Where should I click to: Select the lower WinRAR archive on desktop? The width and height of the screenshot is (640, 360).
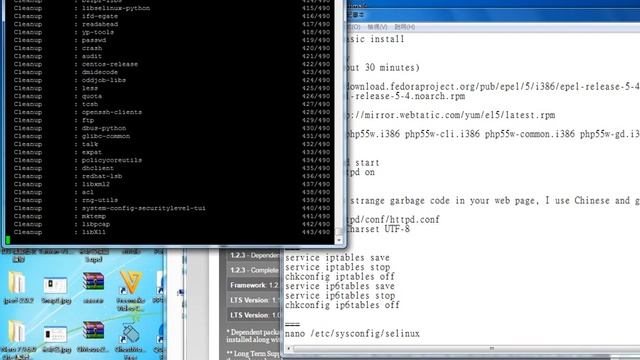(93, 336)
